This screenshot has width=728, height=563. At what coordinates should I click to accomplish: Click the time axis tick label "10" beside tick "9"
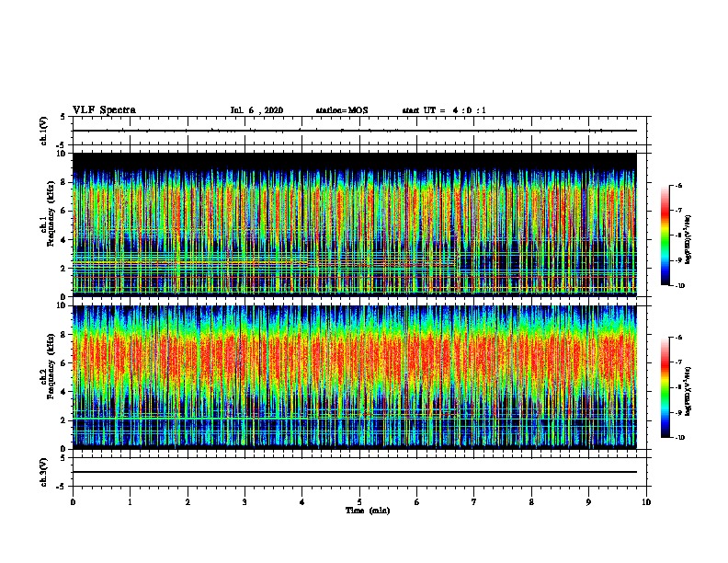(x=646, y=501)
